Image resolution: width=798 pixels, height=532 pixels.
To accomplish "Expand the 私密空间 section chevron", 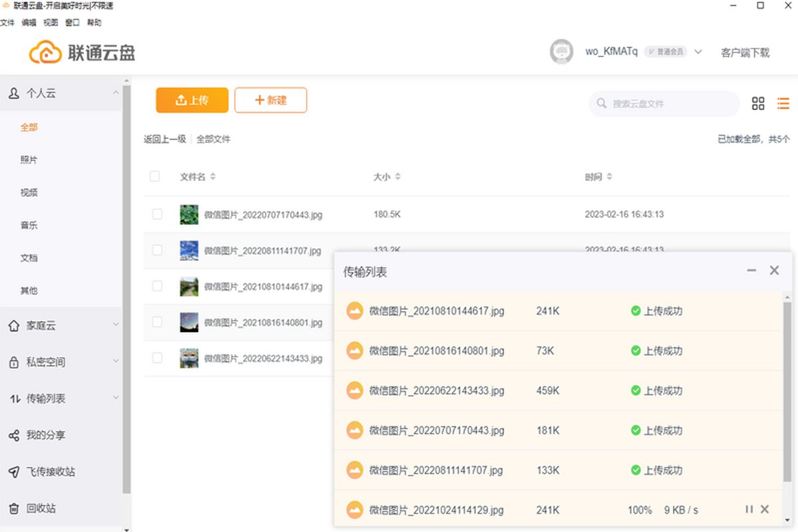I will point(116,362).
